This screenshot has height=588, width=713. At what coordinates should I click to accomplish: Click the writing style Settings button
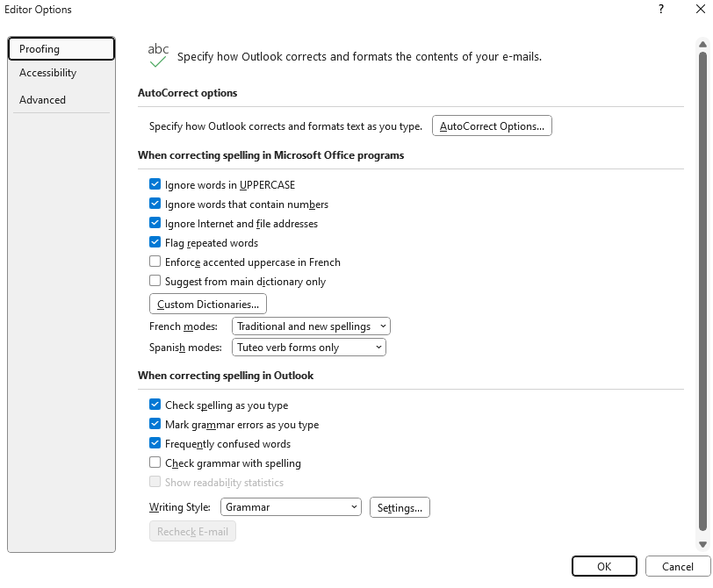pos(400,507)
